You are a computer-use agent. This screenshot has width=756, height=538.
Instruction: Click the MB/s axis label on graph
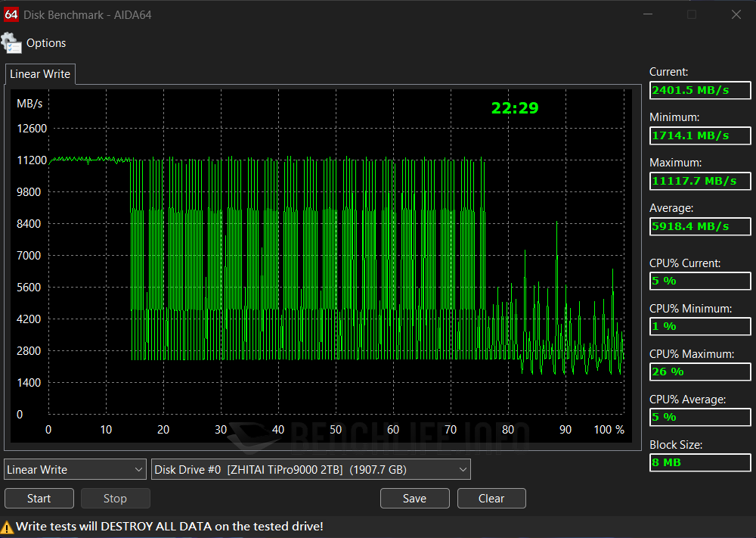[x=29, y=104]
